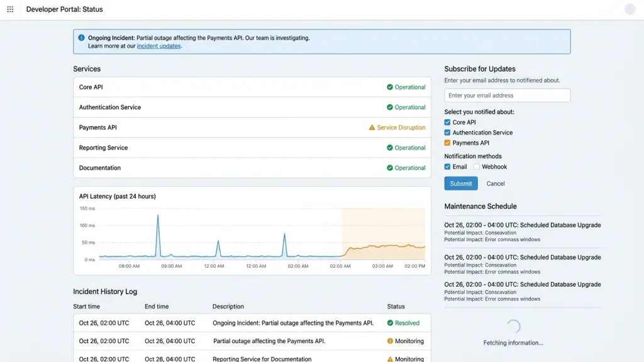Screen dimensions: 644x362
Task: Click the Start time column header
Action: (86, 307)
